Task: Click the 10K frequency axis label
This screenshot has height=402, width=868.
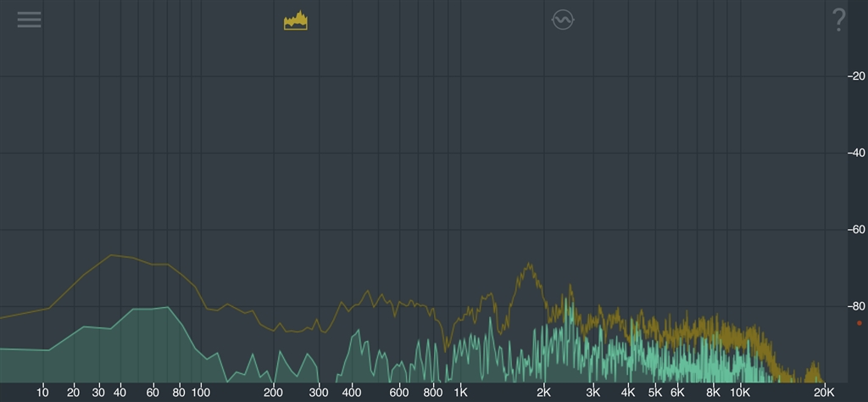Action: pyautogui.click(x=739, y=393)
